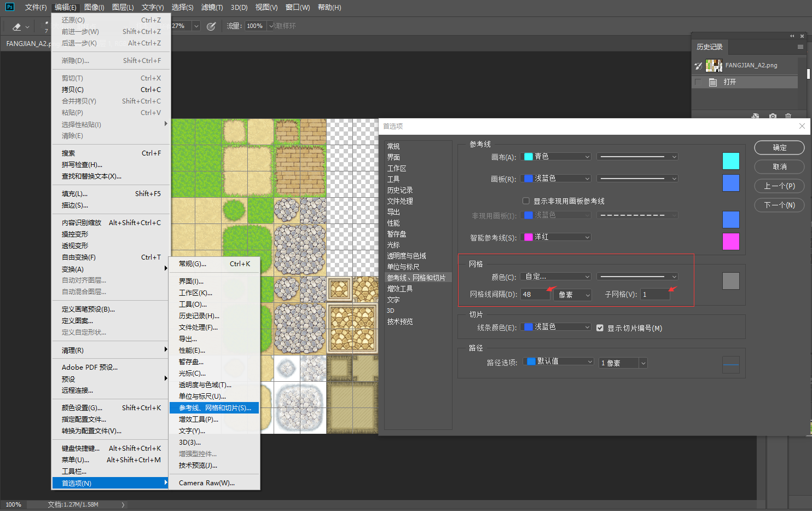
Task: Select 透明度与色域 in the preferences category list
Action: tap(407, 256)
